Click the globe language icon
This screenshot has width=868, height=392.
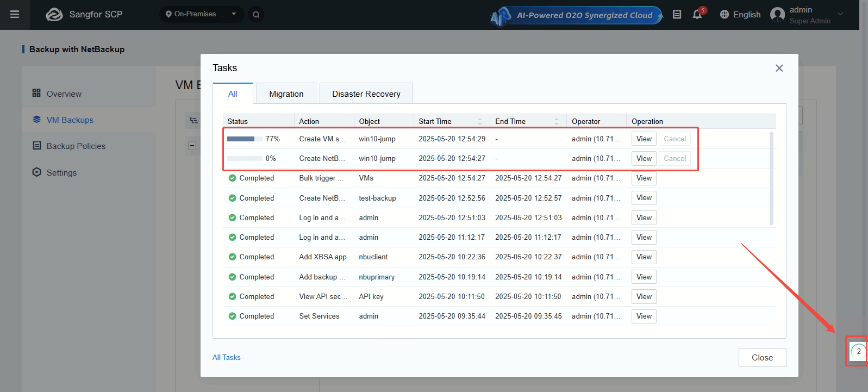[x=724, y=15]
